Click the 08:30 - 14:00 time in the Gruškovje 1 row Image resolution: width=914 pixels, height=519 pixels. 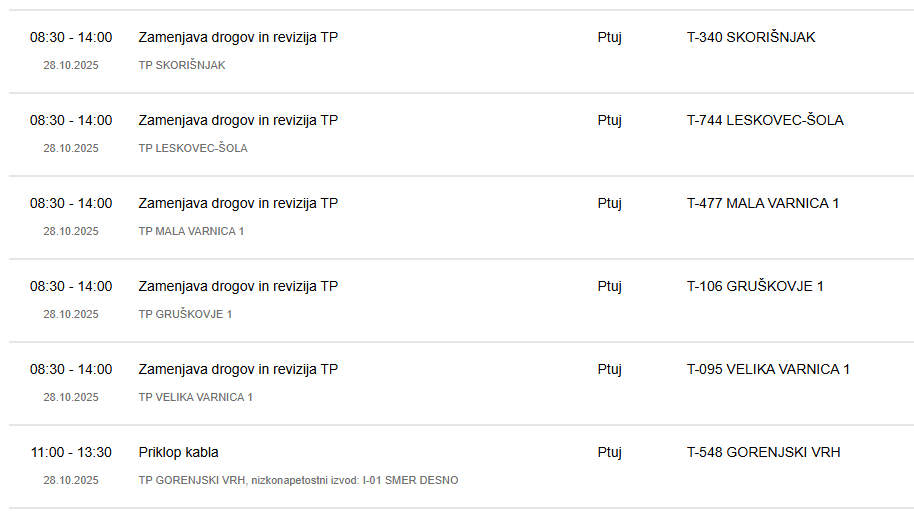coord(71,287)
